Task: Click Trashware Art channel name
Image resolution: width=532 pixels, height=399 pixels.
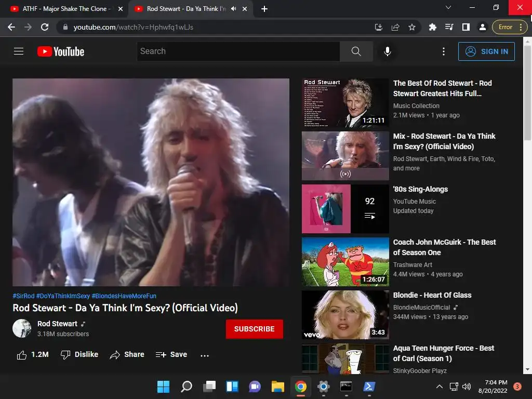Action: (x=413, y=264)
